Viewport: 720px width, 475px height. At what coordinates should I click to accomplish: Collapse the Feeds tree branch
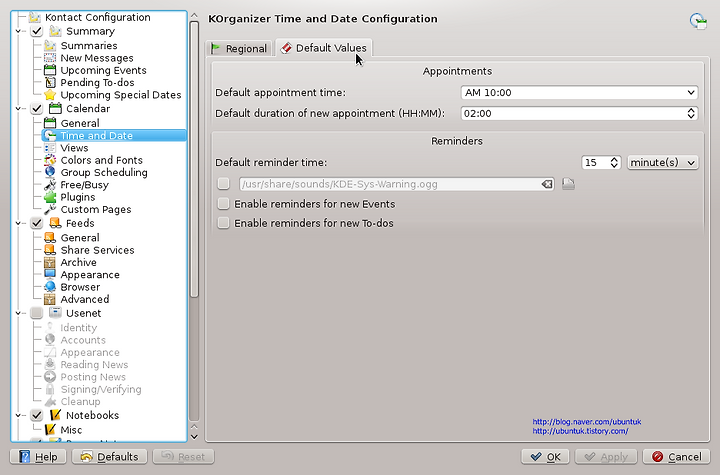point(18,223)
